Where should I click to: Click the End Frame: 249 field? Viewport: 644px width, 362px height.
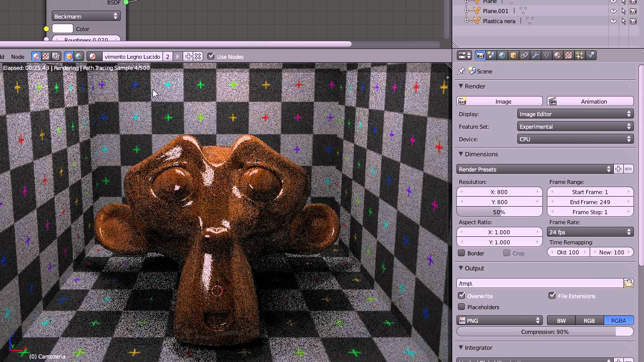[x=590, y=202]
